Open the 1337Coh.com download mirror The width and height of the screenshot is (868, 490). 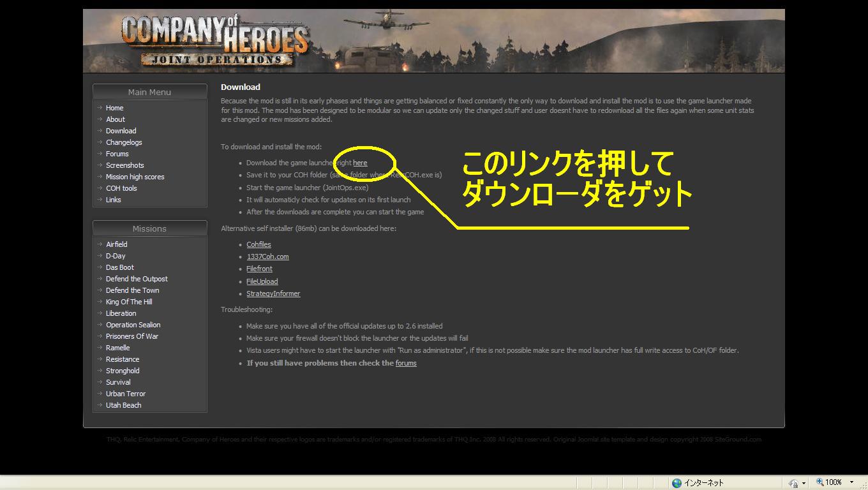(267, 256)
